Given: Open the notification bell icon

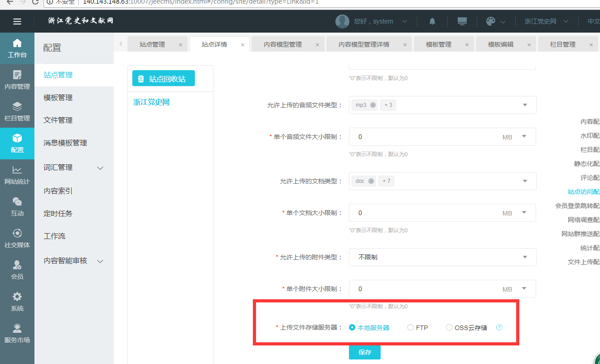Looking at the screenshot, I should click(432, 21).
